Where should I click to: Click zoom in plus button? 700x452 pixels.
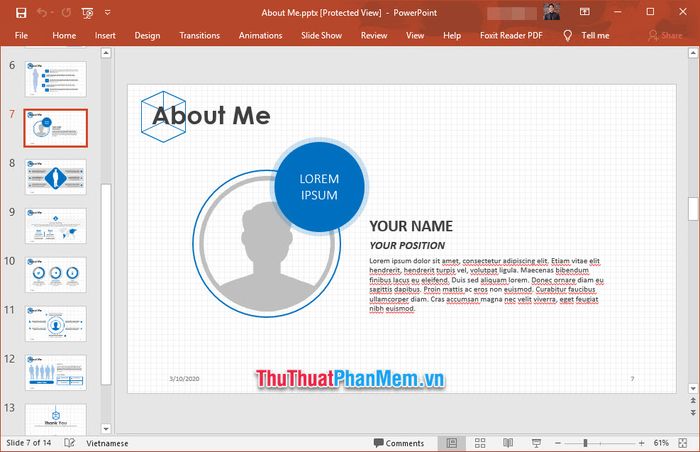coord(640,442)
